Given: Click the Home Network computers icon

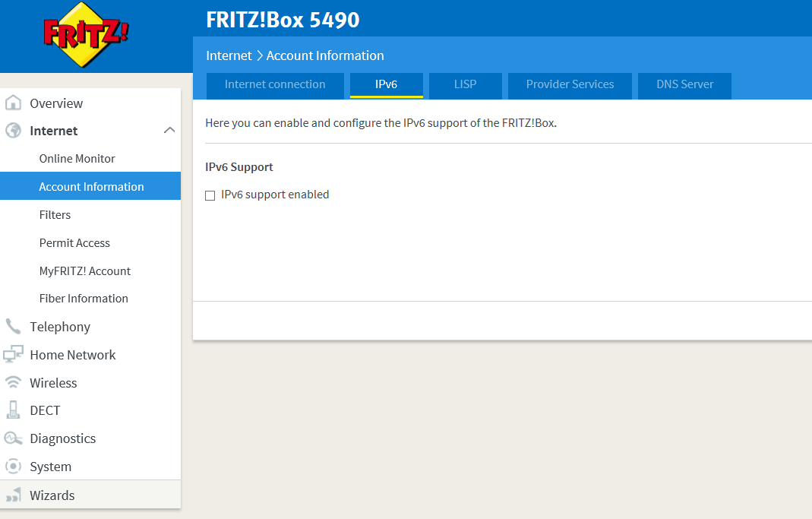Looking at the screenshot, I should click(x=13, y=354).
